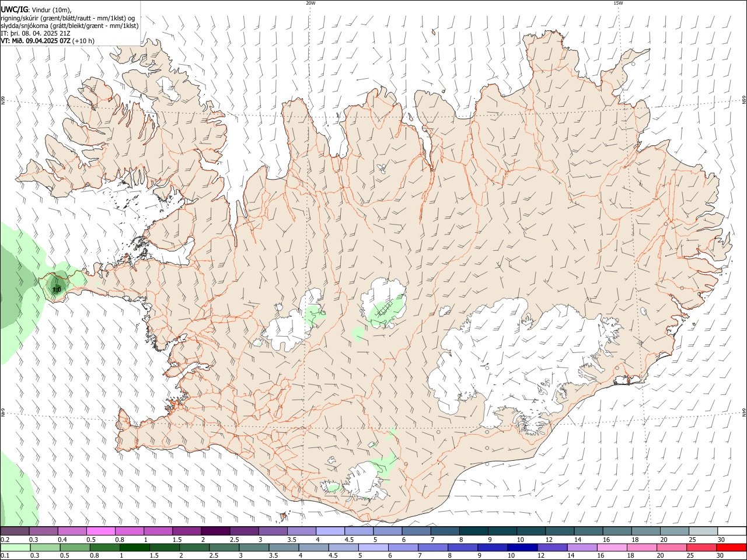
Task: Click the 'VT: Mið. 09.04.2025 07Z' valid time
Action: click(36, 41)
